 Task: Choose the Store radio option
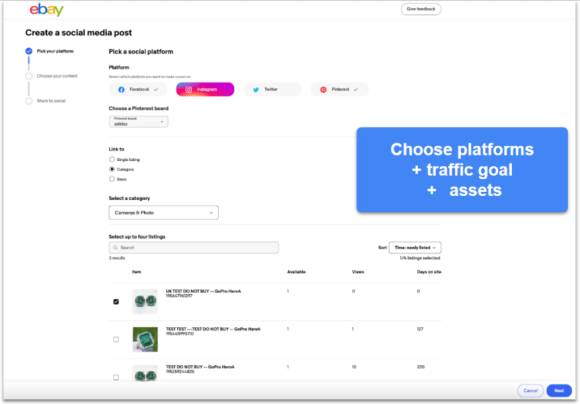click(x=112, y=179)
